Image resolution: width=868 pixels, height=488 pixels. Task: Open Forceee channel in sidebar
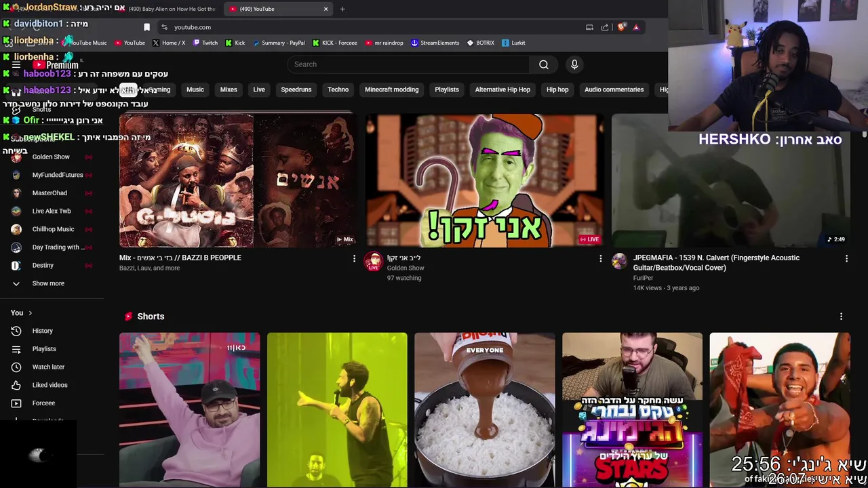43,403
